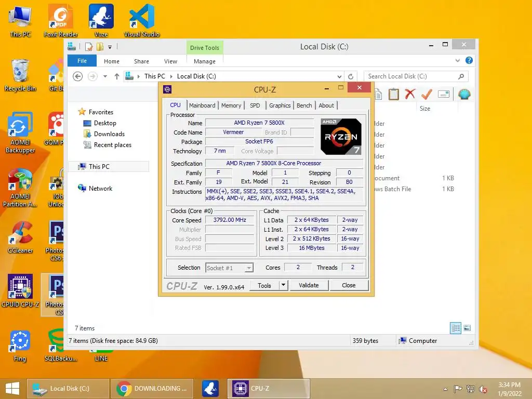Click the search magnifier icon in Explorer

coord(461,76)
